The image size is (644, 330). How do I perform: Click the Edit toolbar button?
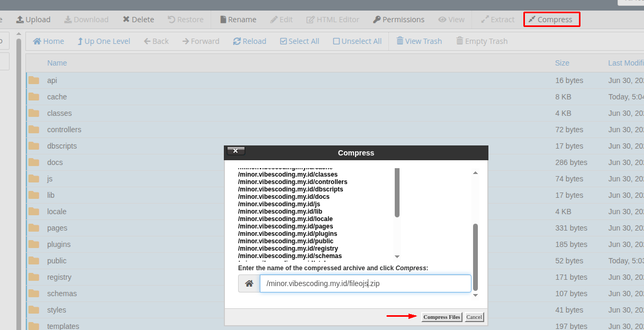click(282, 20)
